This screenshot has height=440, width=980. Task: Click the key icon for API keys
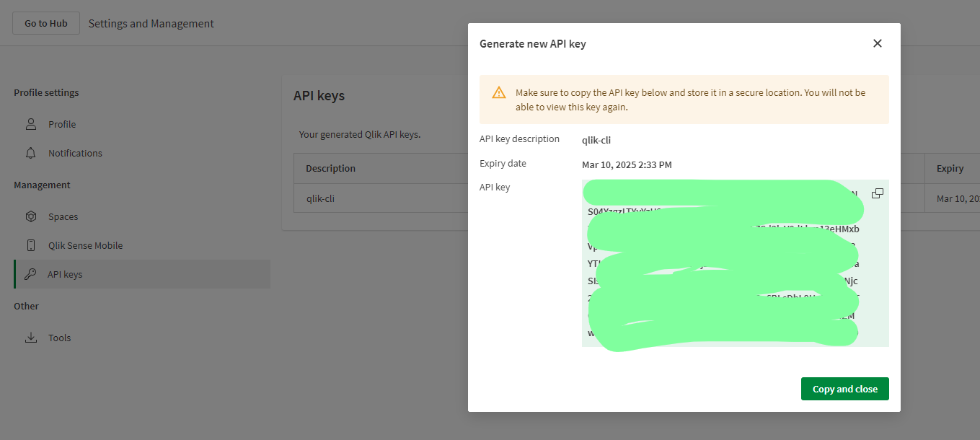(30, 274)
